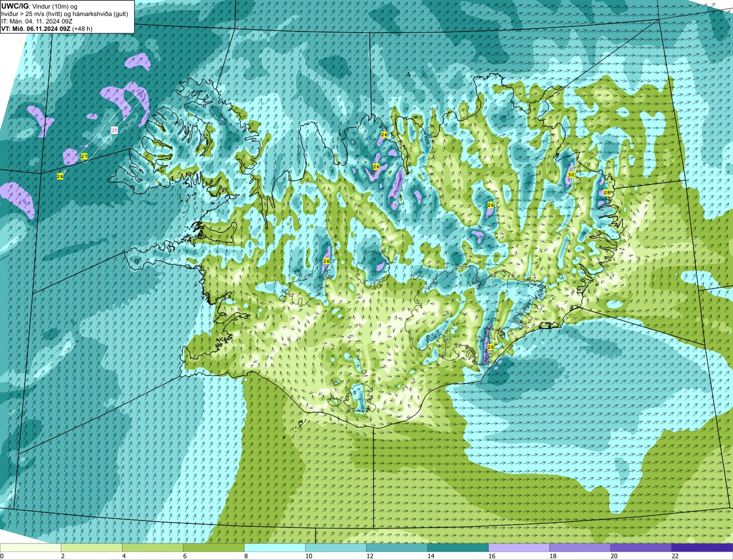Click the legend tick label '22'
This screenshot has width=733, height=560.
(675, 556)
